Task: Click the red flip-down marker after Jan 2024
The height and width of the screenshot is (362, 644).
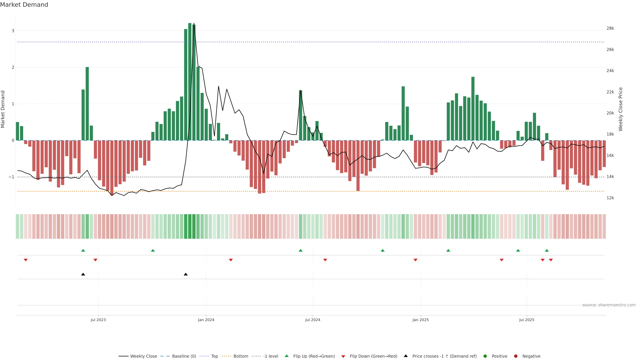Action: tap(231, 260)
